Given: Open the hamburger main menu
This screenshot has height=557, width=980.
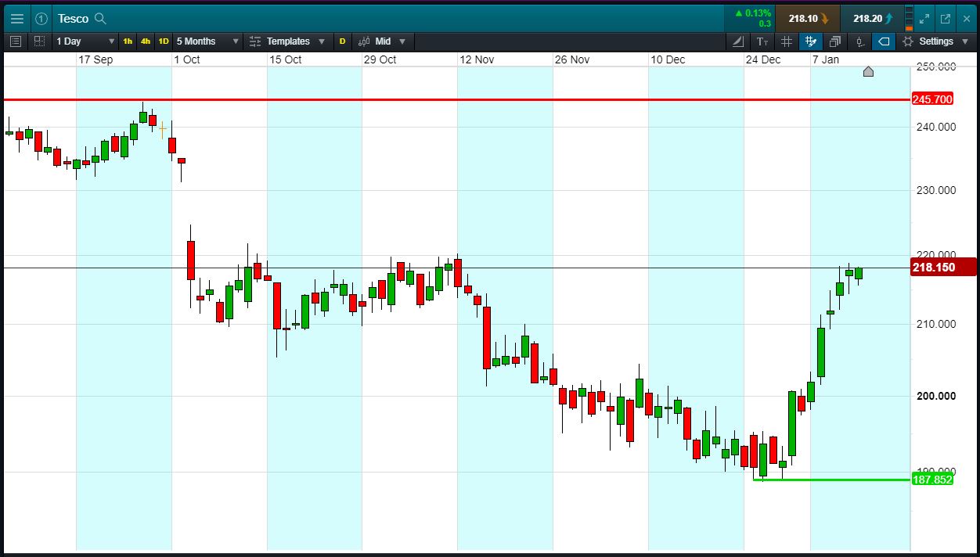Looking at the screenshot, I should coord(17,18).
